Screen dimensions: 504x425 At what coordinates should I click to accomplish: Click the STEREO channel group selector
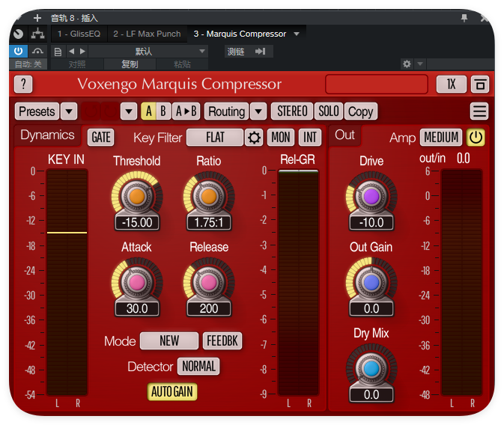[292, 111]
